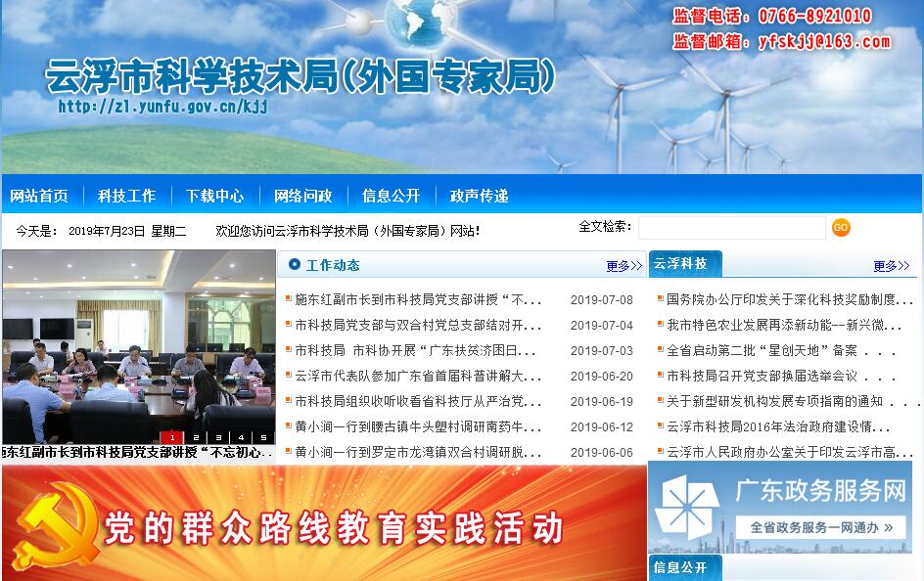Viewport: 924px width, 581px height.
Task: Select slide 1 in image carousel
Action: [172, 437]
